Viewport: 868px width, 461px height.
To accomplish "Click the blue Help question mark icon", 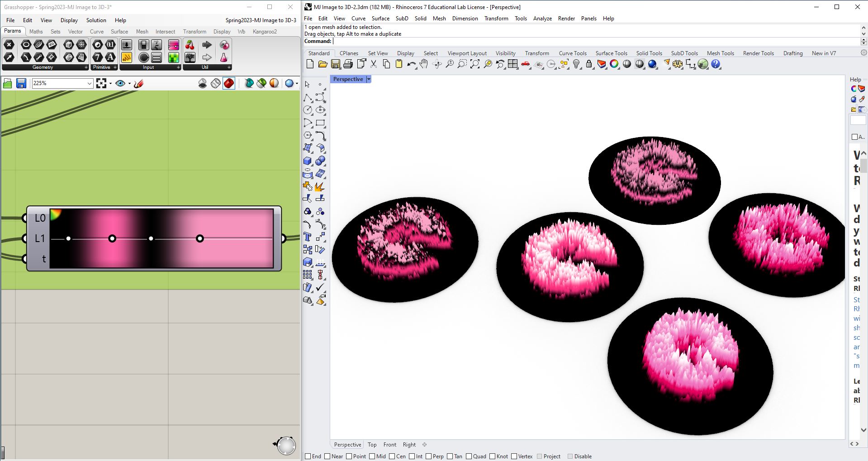I will click(x=716, y=64).
